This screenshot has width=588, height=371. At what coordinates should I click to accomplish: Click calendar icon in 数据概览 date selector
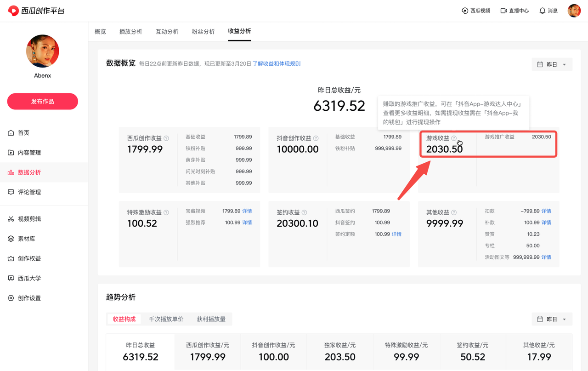(x=540, y=64)
